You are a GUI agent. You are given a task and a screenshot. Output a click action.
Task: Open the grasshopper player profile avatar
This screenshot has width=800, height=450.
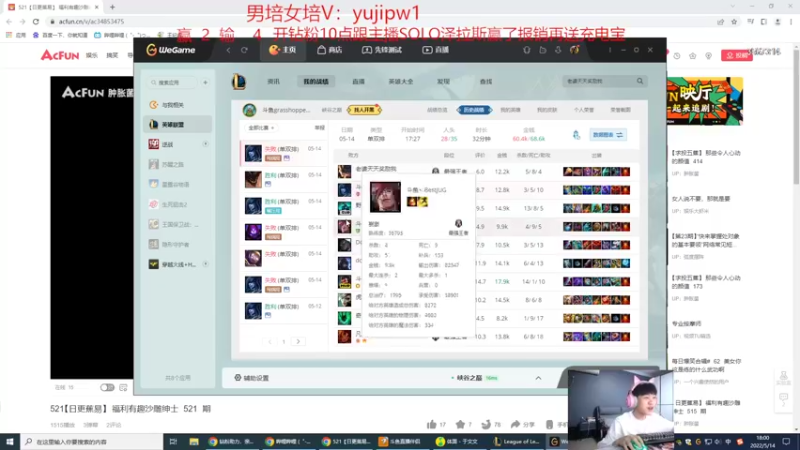click(x=249, y=110)
